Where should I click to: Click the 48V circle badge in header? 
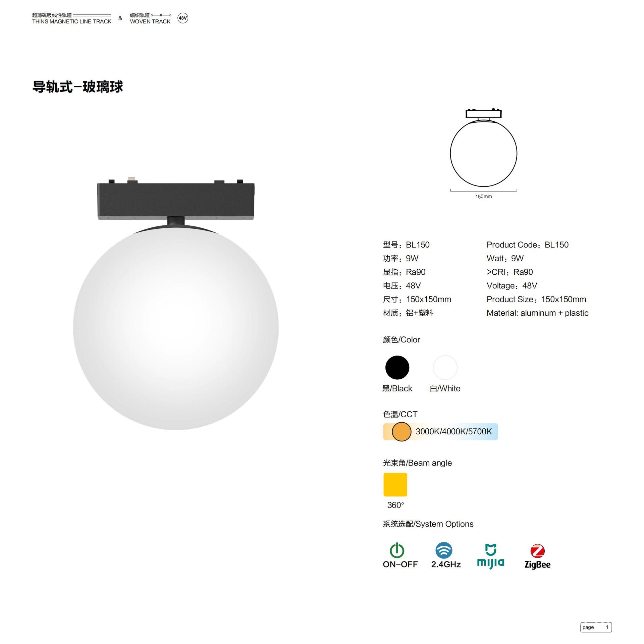point(183,18)
